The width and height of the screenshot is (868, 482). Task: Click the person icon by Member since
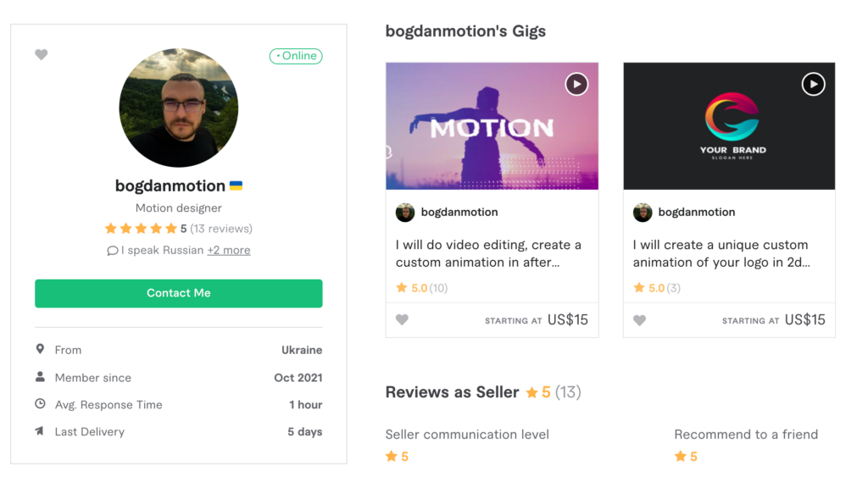40,377
